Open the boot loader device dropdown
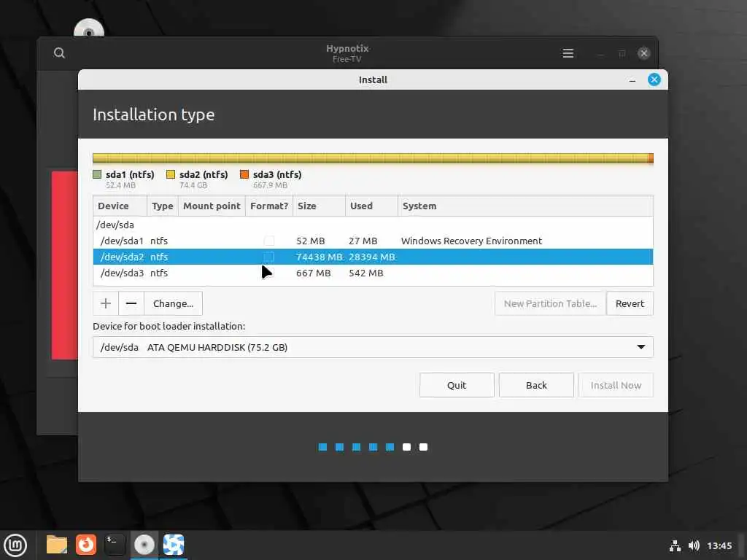Image resolution: width=747 pixels, height=560 pixels. (373, 347)
